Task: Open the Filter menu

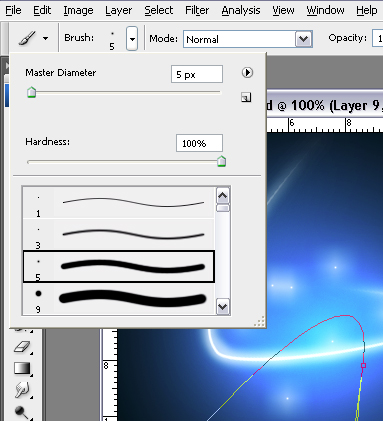Action: [x=197, y=11]
